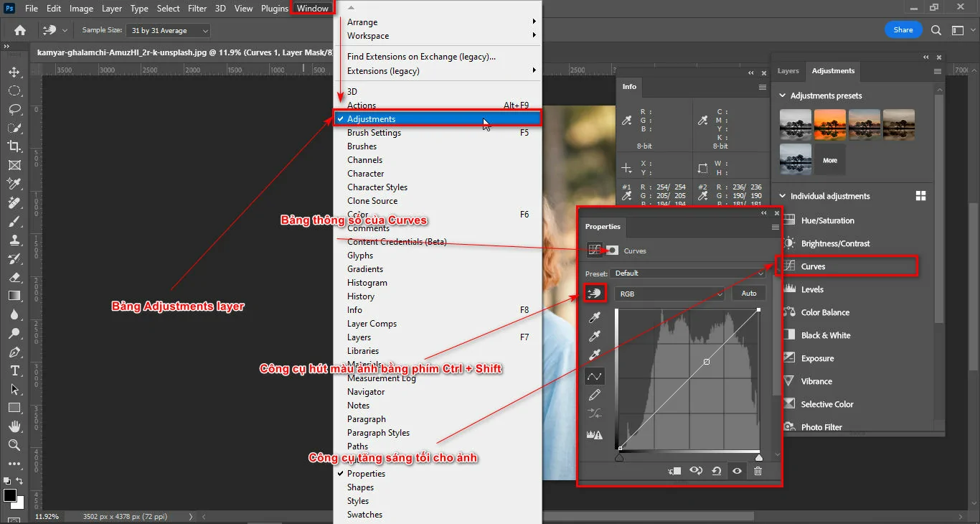Toggle Curves layer visibility with eye icon
Image resolution: width=980 pixels, height=524 pixels.
pos(736,471)
